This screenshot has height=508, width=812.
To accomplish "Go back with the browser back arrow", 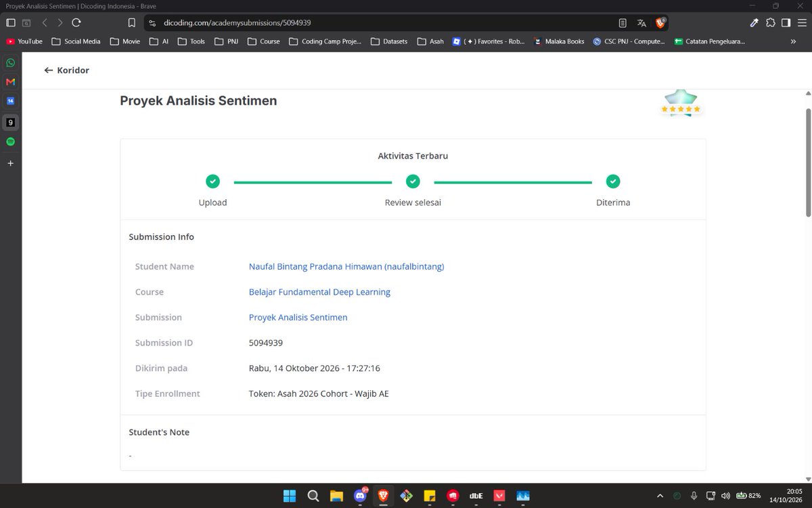I will click(45, 22).
